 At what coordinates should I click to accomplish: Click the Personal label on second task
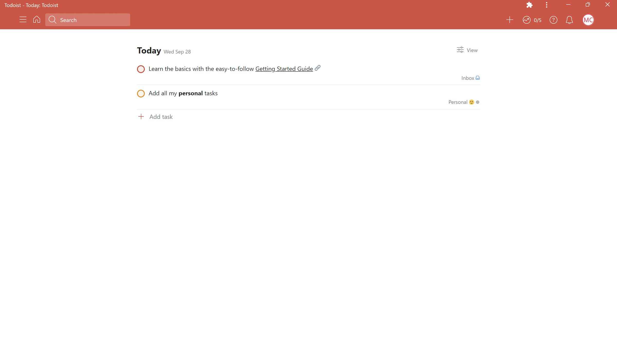tap(458, 102)
